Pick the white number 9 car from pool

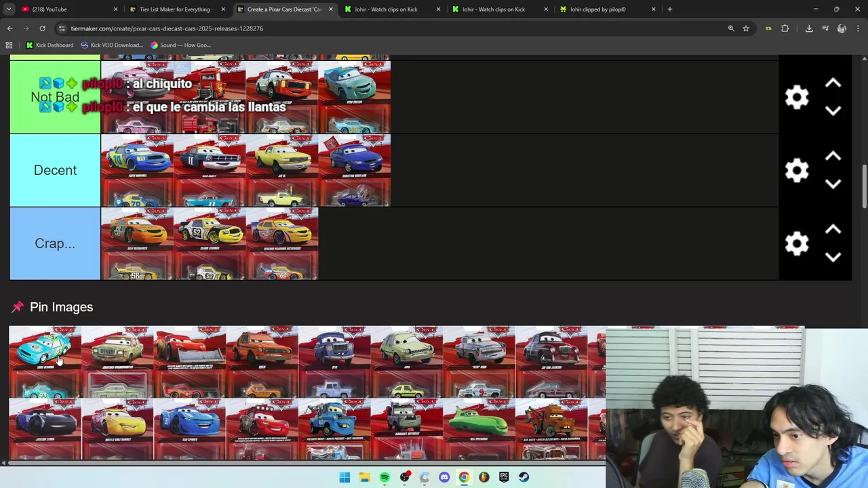479,362
